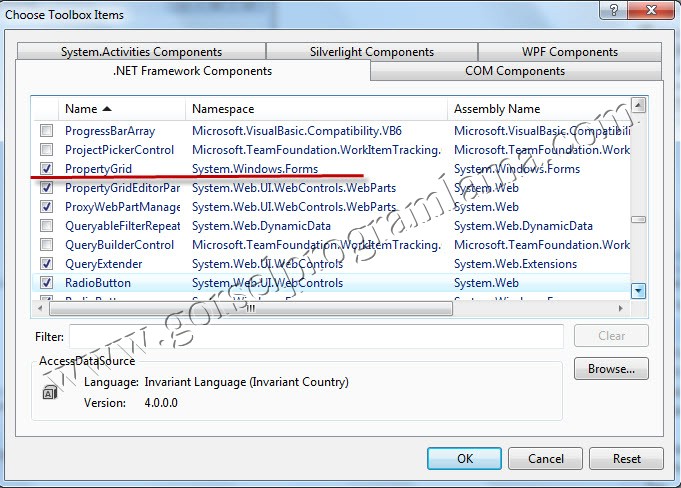Uncheck the RadioButton component checkbox
This screenshot has height=488, width=681.
[46, 283]
